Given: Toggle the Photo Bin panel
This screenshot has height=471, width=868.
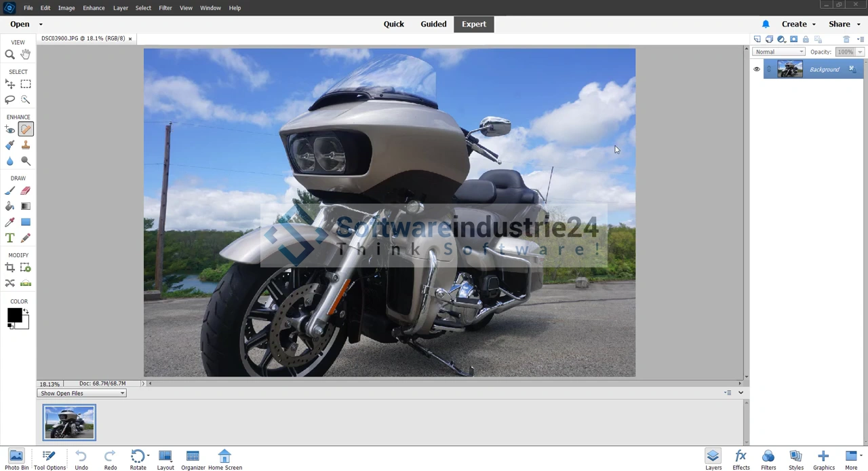Looking at the screenshot, I should tap(16, 459).
